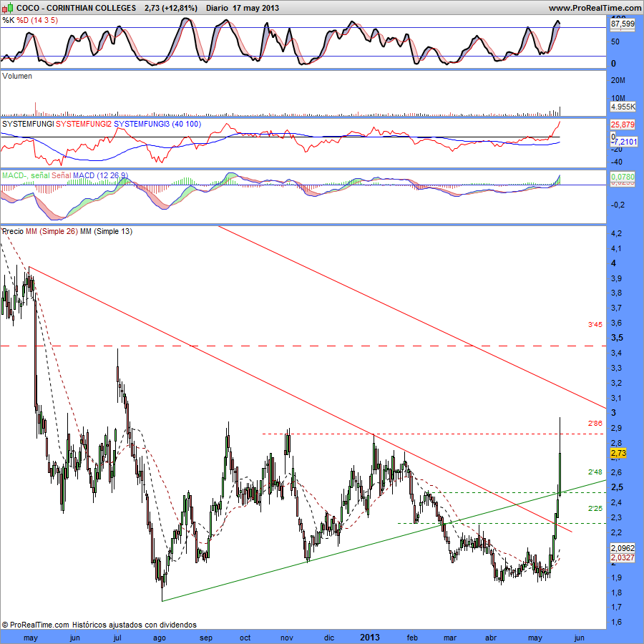Click the dashed red 3,45 horizontal line
This screenshot has height=644, width=644.
[303, 346]
